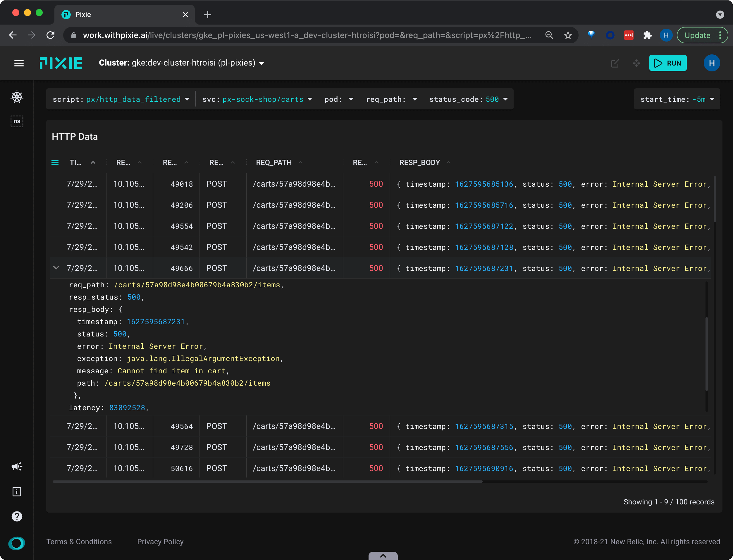Click the help question mark icon
This screenshot has width=733, height=560.
click(x=17, y=516)
